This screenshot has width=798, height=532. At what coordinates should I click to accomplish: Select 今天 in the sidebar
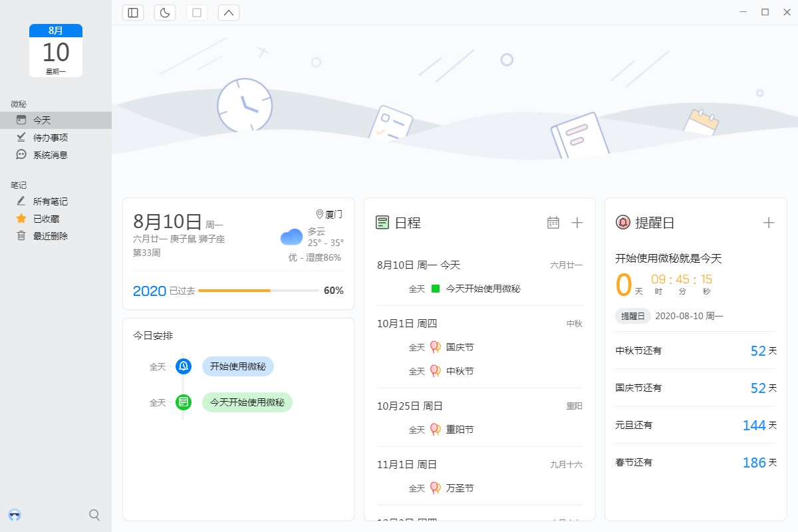42,120
